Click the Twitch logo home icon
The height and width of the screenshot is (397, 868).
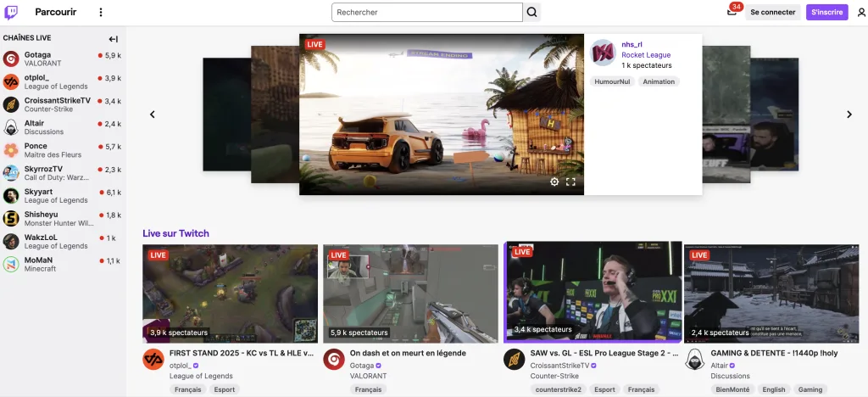click(11, 13)
